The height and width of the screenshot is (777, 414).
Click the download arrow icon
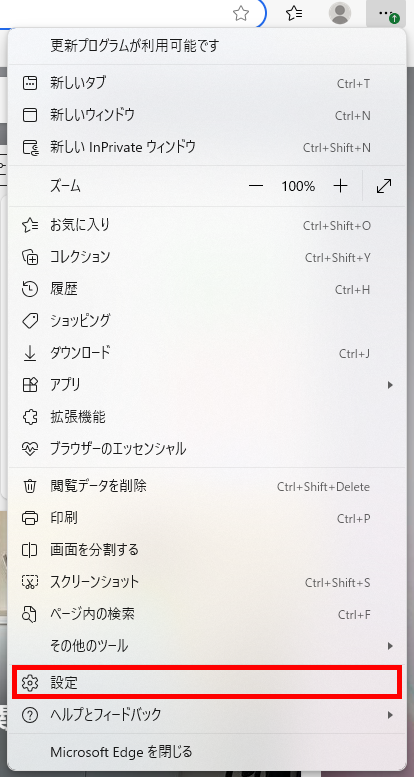[30, 353]
